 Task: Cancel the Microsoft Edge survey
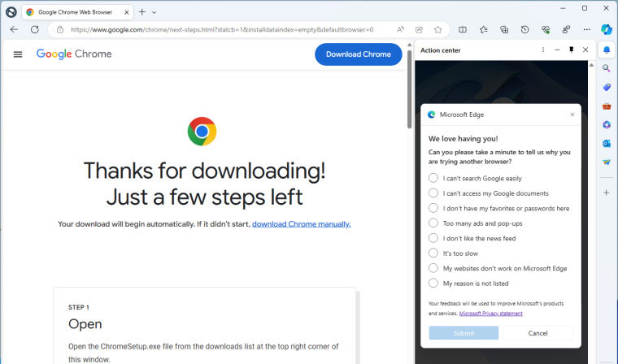537,333
